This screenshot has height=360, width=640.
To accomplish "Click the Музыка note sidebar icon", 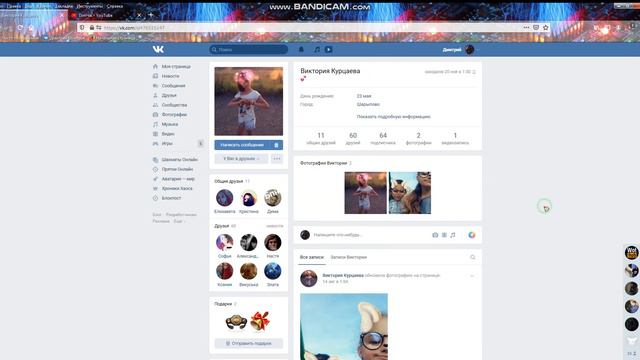I will click(x=155, y=124).
